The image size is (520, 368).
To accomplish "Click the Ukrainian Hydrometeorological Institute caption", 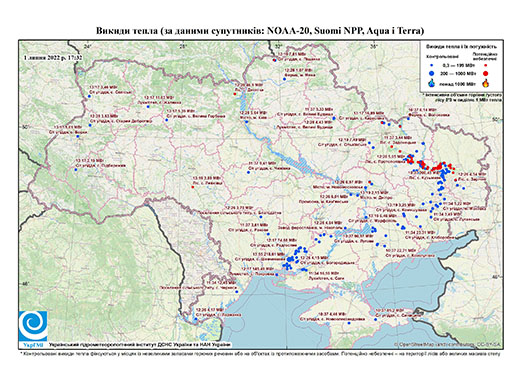I will [139, 344].
